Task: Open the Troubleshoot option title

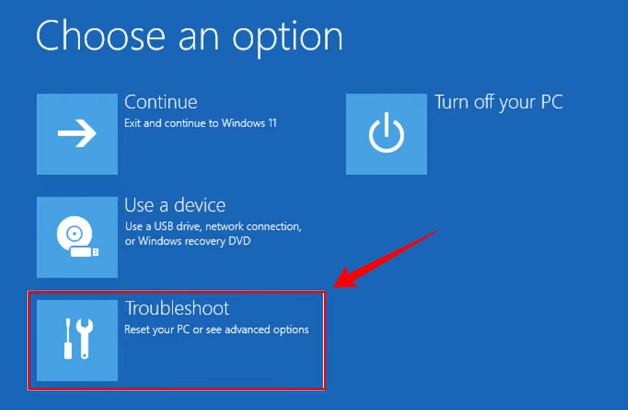Action: (177, 308)
